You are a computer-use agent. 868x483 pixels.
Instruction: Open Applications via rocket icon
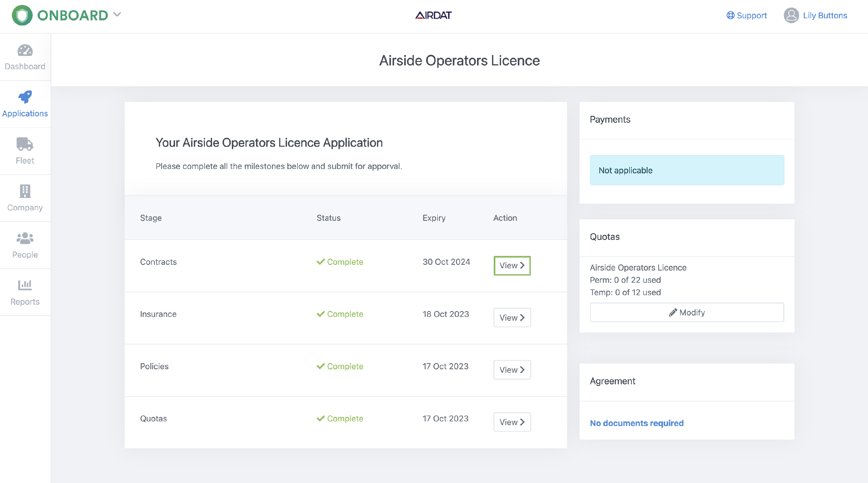25,98
